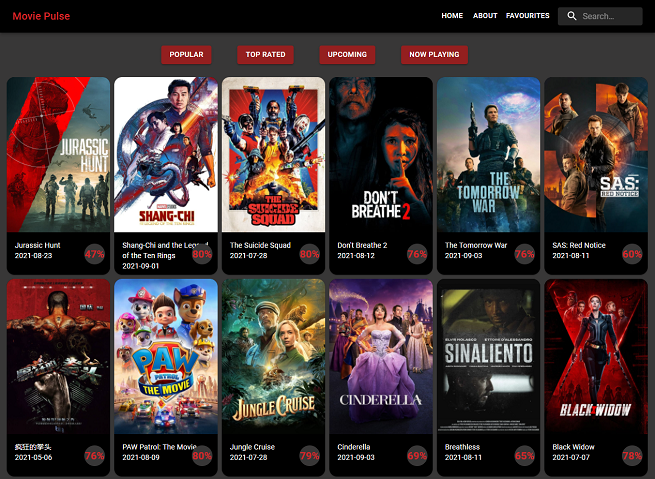This screenshot has width=655, height=479.
Task: Click 'The Tomorrow War' title text
Action: (476, 245)
